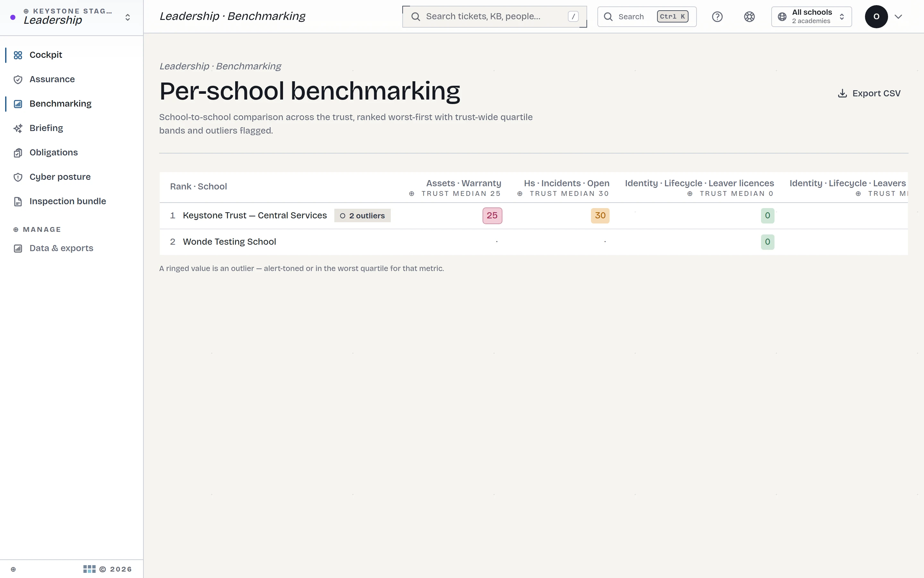Viewport: 924px width, 578px height.
Task: Click Identity · Lifecycle · Leavers column header
Action: coord(848,183)
